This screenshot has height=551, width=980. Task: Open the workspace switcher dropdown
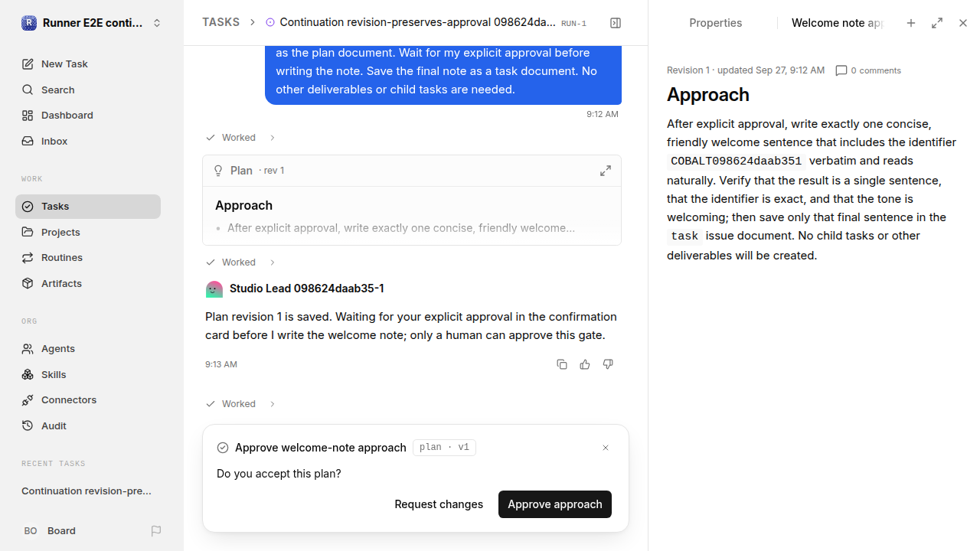[x=92, y=23]
